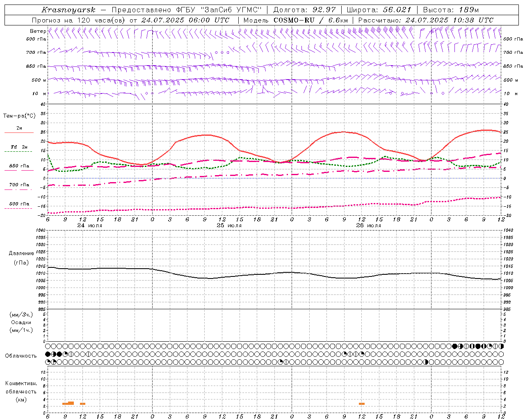Click the Долгота: 92.97 value
Viewport: 525px width, 420px height.
[x=304, y=10]
